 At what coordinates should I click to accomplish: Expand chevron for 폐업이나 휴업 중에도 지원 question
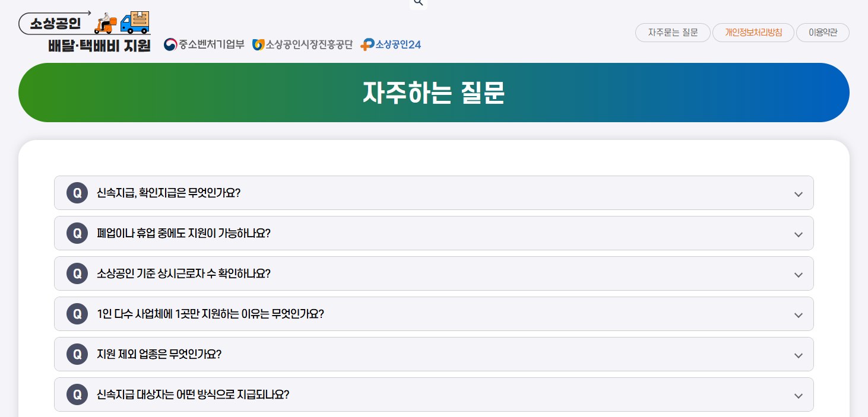pyautogui.click(x=799, y=234)
